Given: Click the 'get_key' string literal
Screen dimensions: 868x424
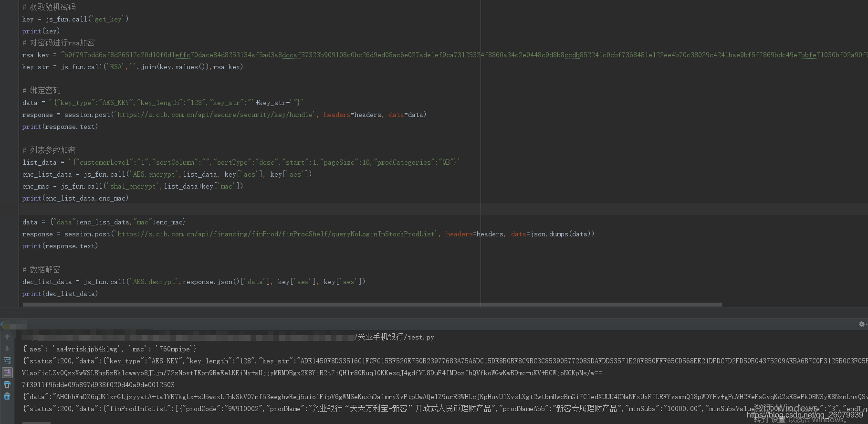Looking at the screenshot, I should click(x=108, y=19).
